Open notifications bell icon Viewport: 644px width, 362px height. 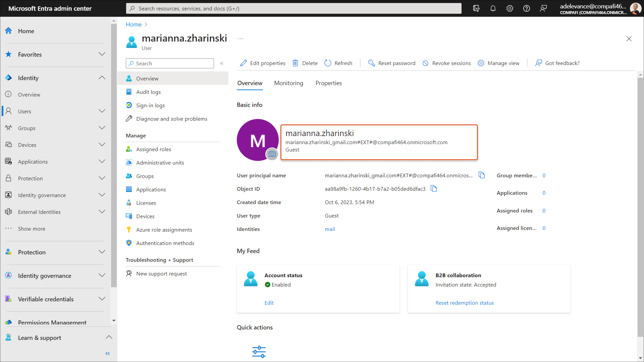pyautogui.click(x=493, y=8)
